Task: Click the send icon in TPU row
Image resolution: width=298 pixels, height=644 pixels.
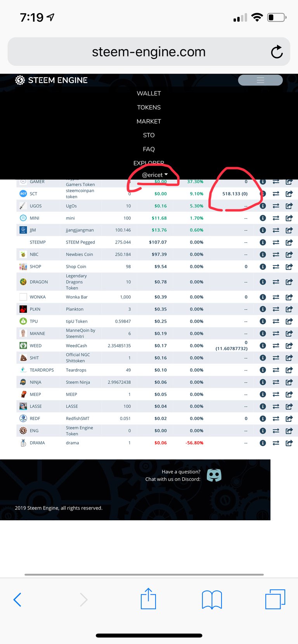Action: pos(289,321)
